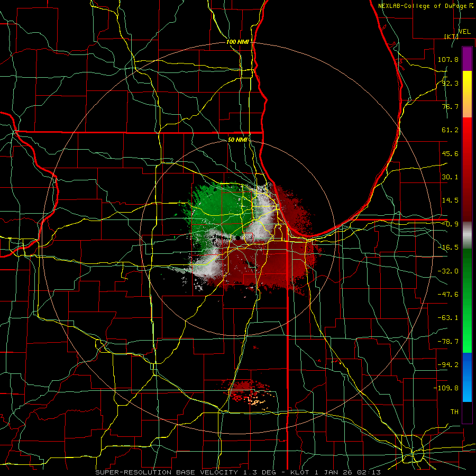Select the 107.8 legend value
The image size is (476, 476).
point(448,59)
